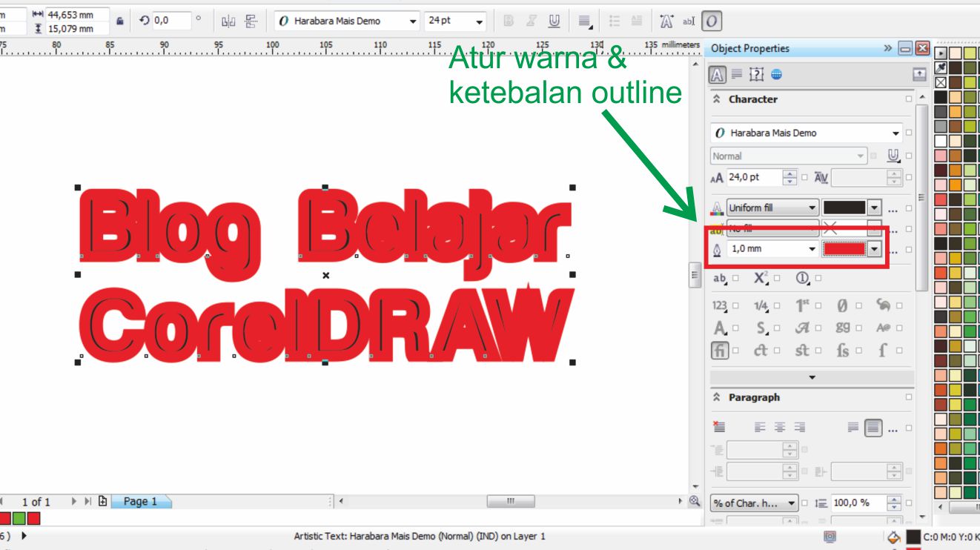Check the box next to 1/4 fractions
Screen dimensions: 980x550
[x=777, y=306]
